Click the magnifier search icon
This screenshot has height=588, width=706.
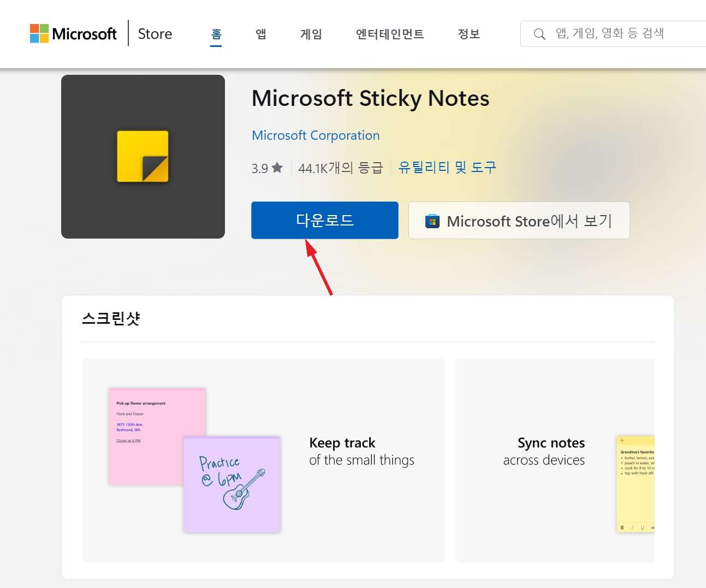point(539,34)
